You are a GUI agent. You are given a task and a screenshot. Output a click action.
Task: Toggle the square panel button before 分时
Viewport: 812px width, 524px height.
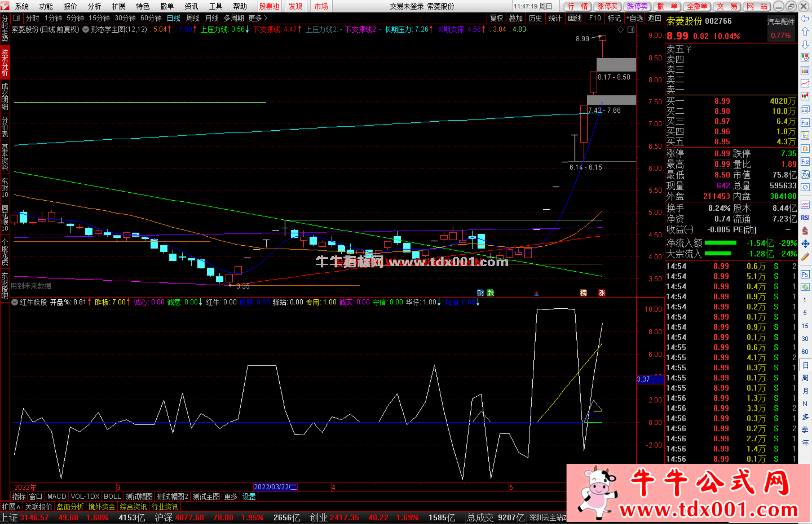point(16,18)
